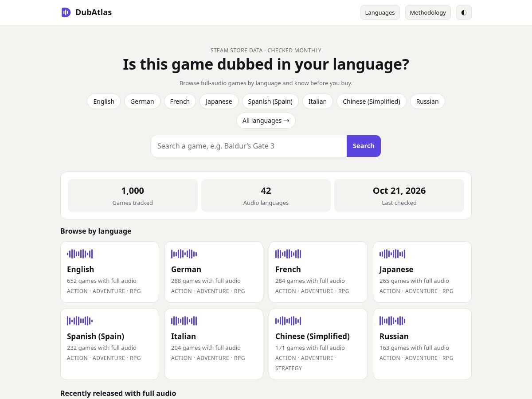
Task: Open the Chinese (Simplified) card title
Action: (313, 336)
